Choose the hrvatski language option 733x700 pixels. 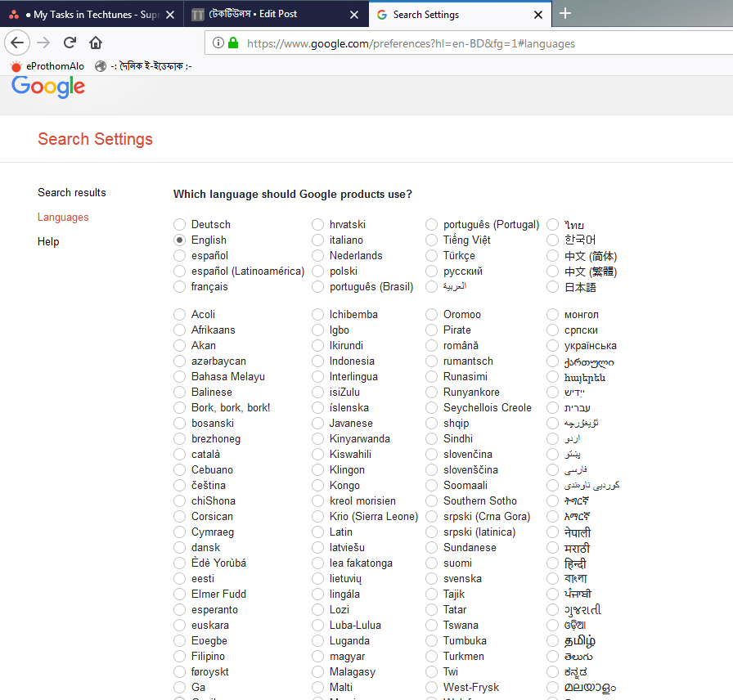coord(318,224)
